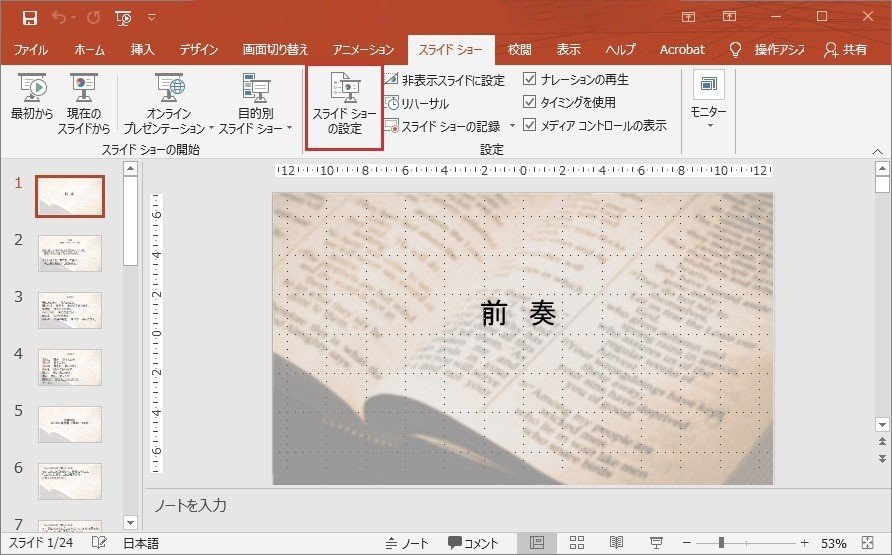Open the デザイン ribbon tab
Screen dimensions: 892x555
point(199,50)
